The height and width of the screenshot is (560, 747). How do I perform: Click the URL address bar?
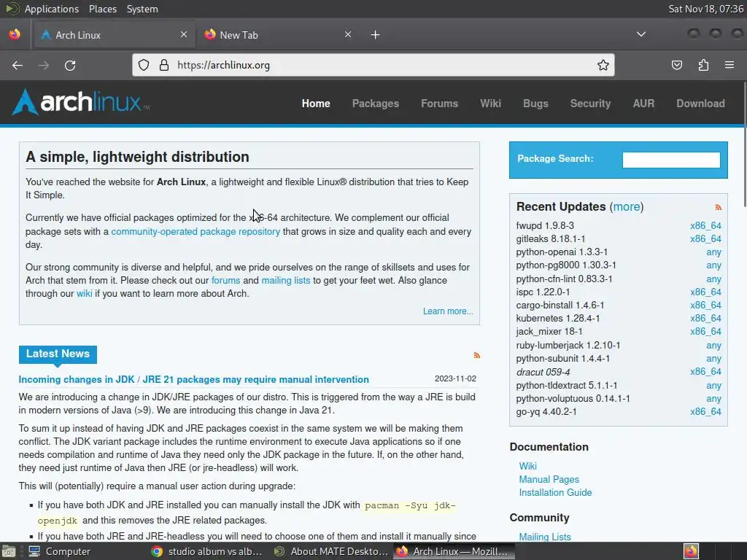pos(373,65)
